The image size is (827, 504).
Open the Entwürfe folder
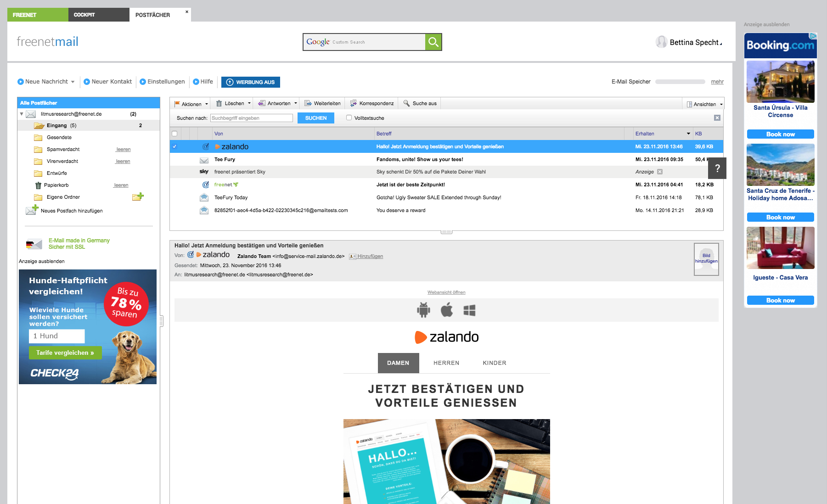(x=56, y=173)
